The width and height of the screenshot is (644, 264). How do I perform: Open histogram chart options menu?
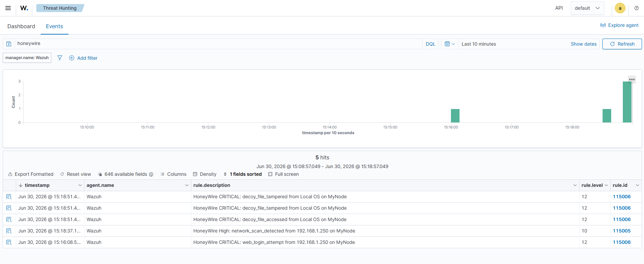pyautogui.click(x=632, y=80)
